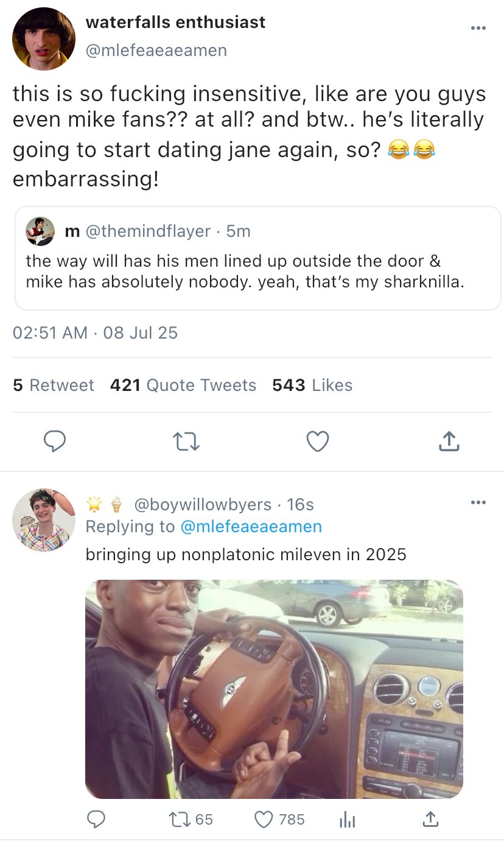This screenshot has height=844, width=504.
Task: View the 543 Likes list
Action: 312,385
